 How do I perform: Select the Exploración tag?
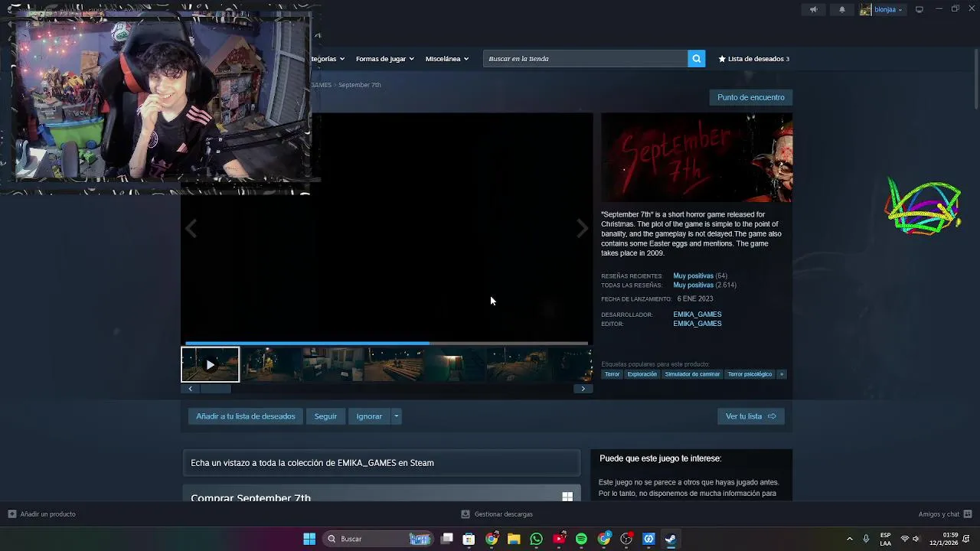[642, 374]
